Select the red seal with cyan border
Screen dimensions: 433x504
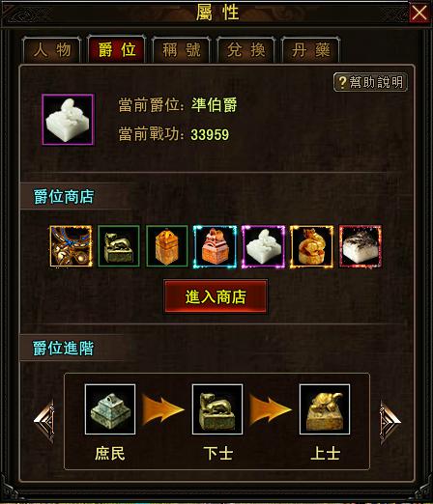[x=215, y=246]
